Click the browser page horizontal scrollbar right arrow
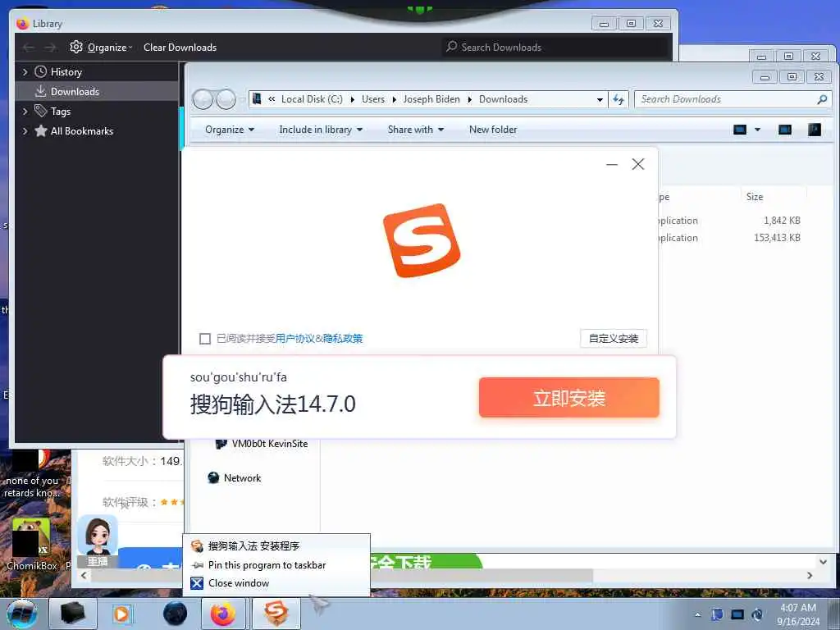The width and height of the screenshot is (840, 630). click(x=810, y=575)
